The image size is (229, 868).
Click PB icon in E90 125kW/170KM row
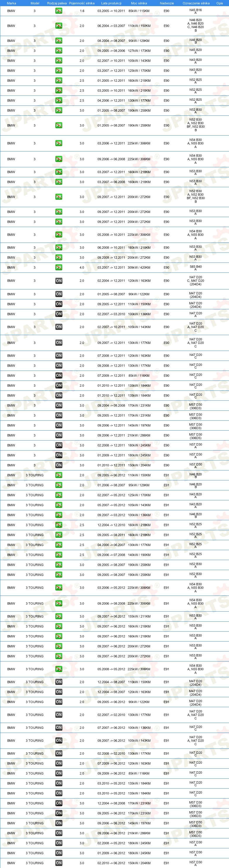(x=59, y=70)
